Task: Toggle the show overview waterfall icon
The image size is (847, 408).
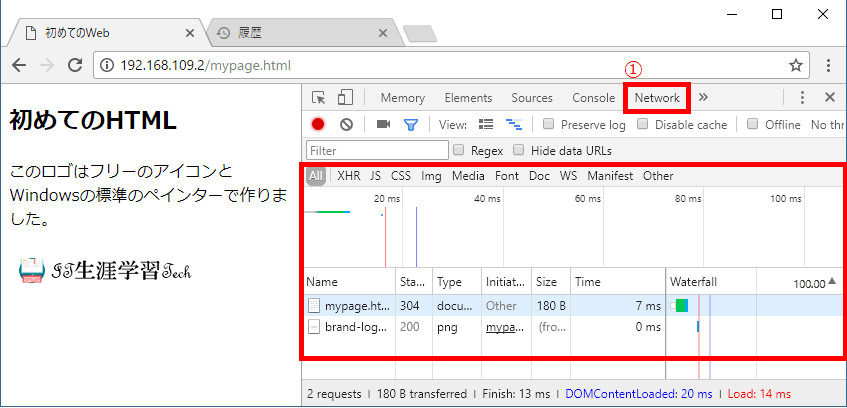Action: 514,124
